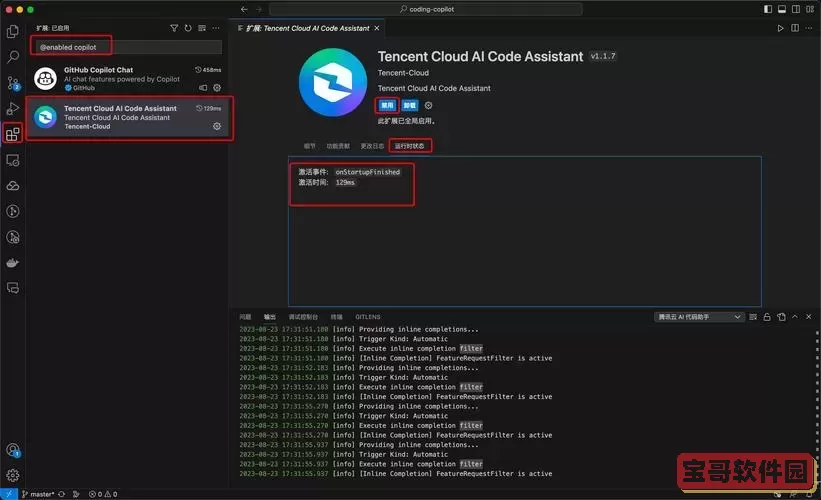The width and height of the screenshot is (821, 500).
Task: Close the Tencent Cloud AI Code Assistant tab
Action: [377, 28]
